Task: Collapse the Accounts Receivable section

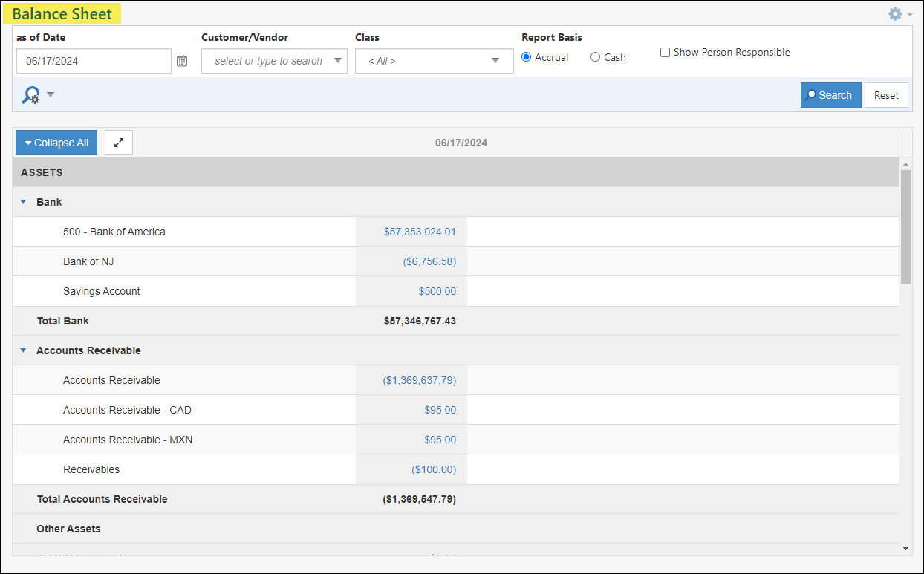Action: (23, 350)
